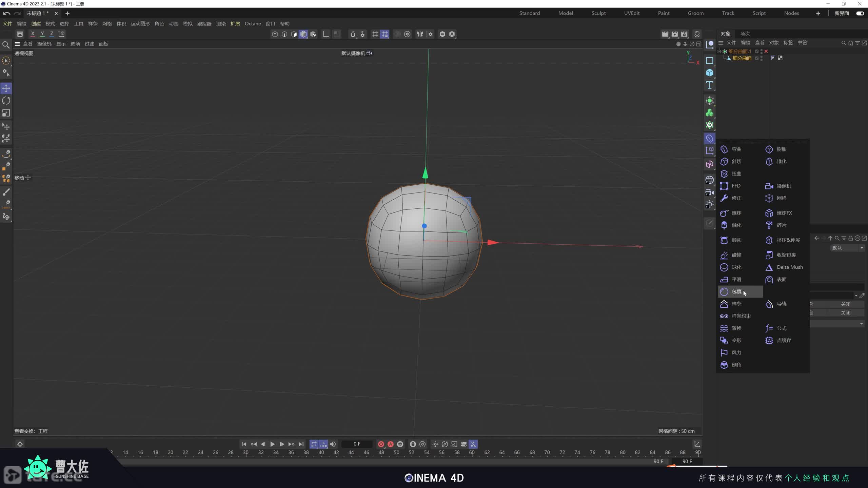Pick the Delta Mush deformer
This screenshot has height=488, width=868.
pos(789,267)
